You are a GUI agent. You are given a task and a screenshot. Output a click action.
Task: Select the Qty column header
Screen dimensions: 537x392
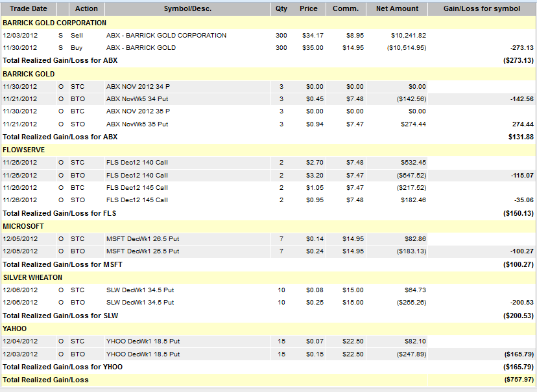click(281, 8)
